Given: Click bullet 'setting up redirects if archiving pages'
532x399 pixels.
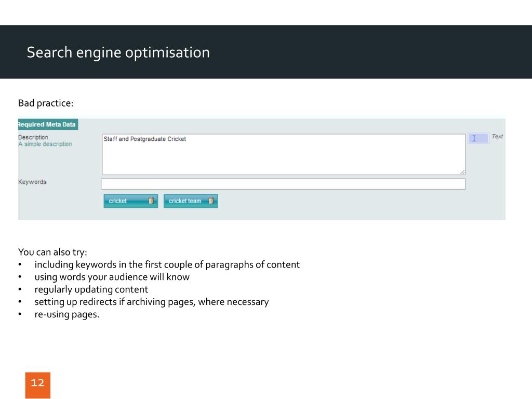Looking at the screenshot, I should 152,302.
